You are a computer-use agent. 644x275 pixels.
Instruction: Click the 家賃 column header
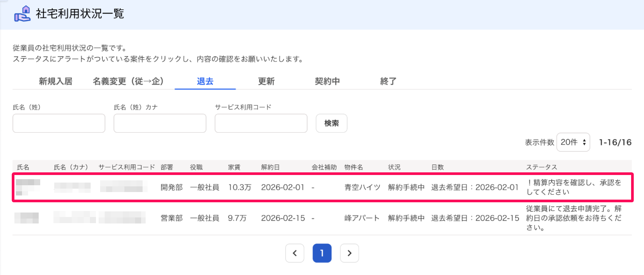(234, 167)
